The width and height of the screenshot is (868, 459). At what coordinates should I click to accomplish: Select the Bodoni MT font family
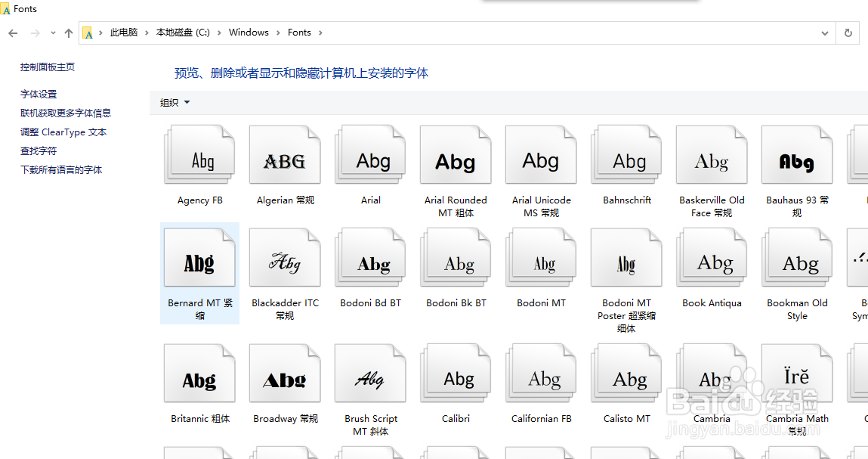541,259
